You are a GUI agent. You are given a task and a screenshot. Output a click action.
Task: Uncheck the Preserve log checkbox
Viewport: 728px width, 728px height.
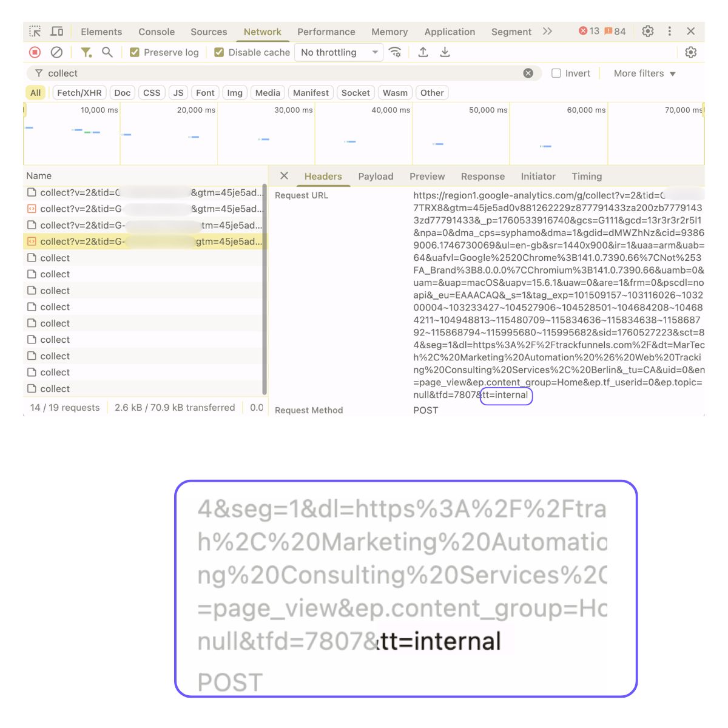pyautogui.click(x=135, y=53)
